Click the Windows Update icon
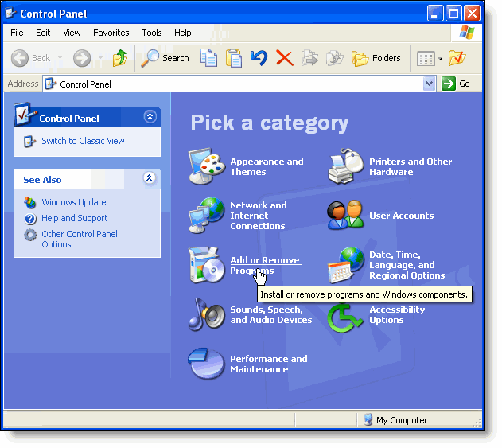Image resolution: width=502 pixels, height=448 pixels. (x=29, y=202)
